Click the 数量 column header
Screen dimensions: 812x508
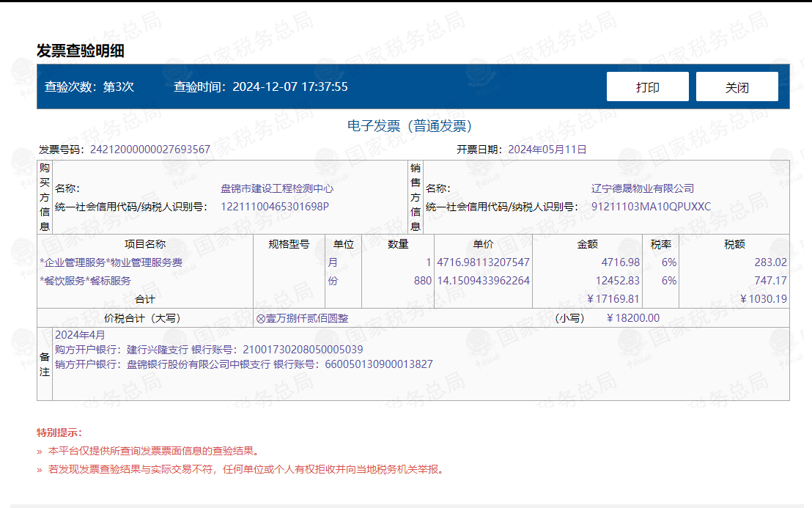(398, 244)
